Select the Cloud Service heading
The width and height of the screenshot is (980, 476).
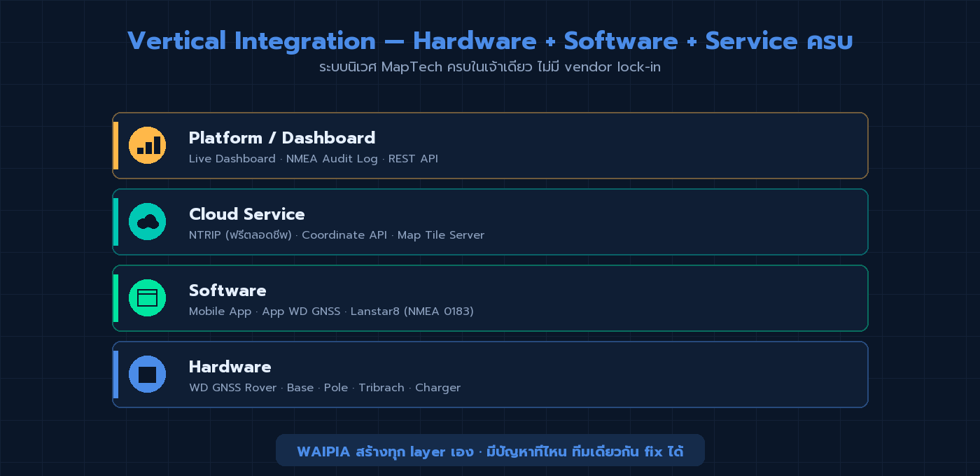pos(247,214)
